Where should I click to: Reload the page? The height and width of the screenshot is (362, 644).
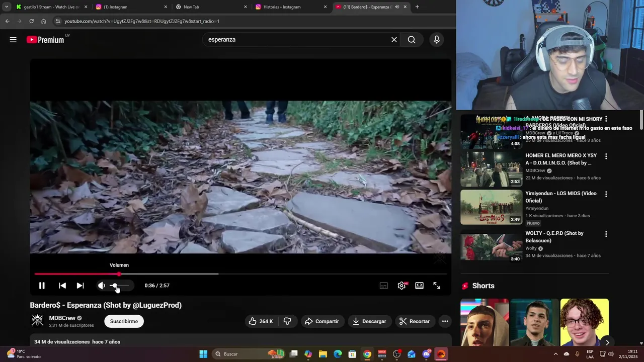click(31, 21)
